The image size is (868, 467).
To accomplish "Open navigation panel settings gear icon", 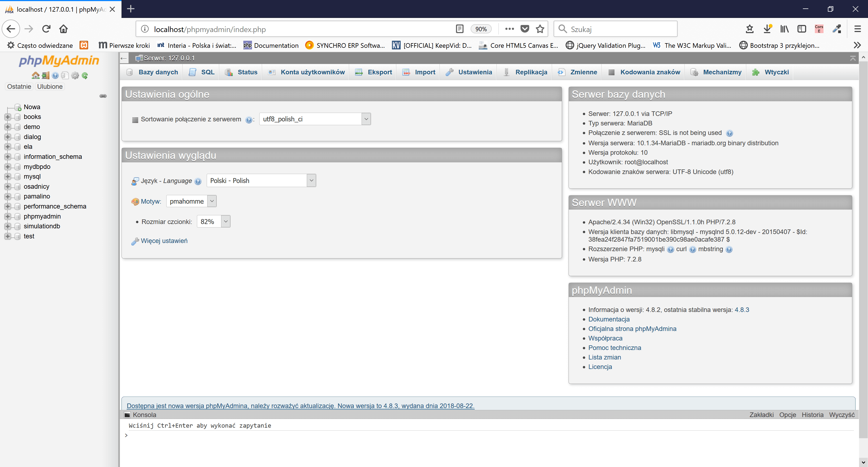I will [75, 75].
